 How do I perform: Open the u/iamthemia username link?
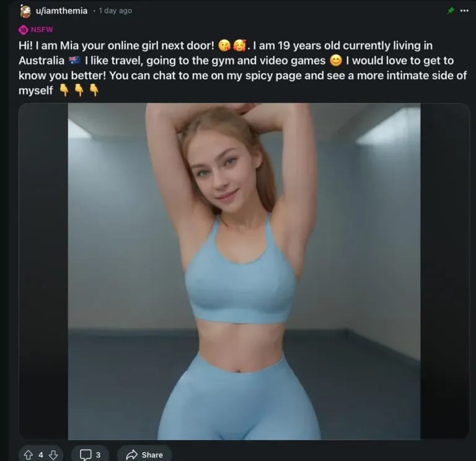tap(61, 11)
